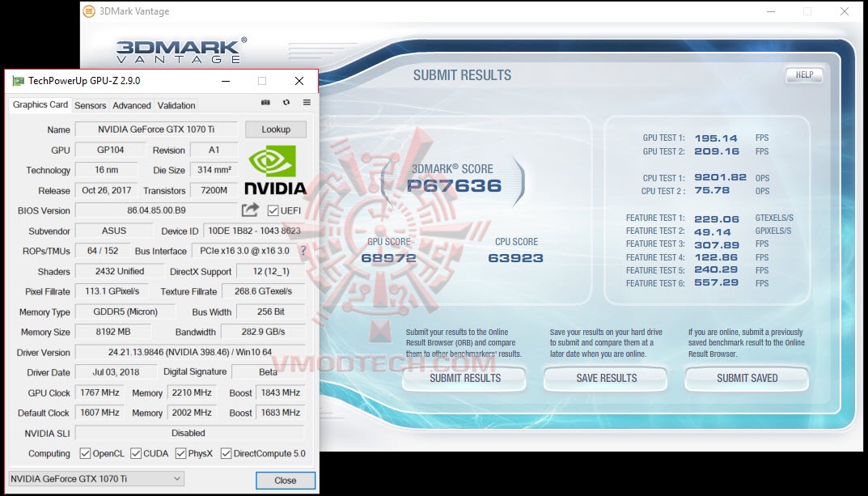Screen dimensions: 868x496
Task: Click the Bandwidth field 282.9 GB/s
Action: [x=263, y=332]
